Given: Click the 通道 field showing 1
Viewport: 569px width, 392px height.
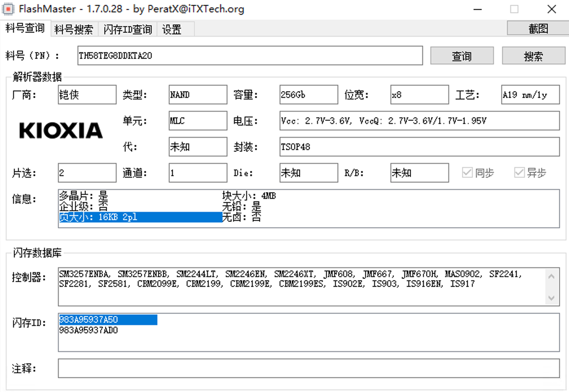Looking at the screenshot, I should [198, 173].
